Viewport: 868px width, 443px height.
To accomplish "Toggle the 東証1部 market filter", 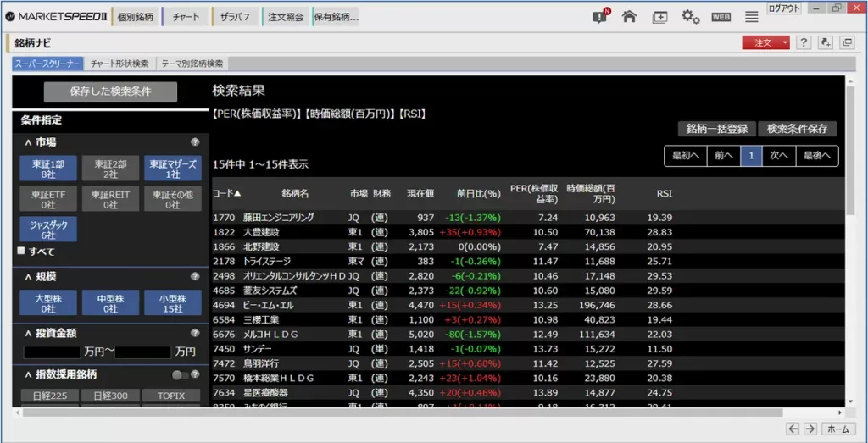I will point(48,169).
